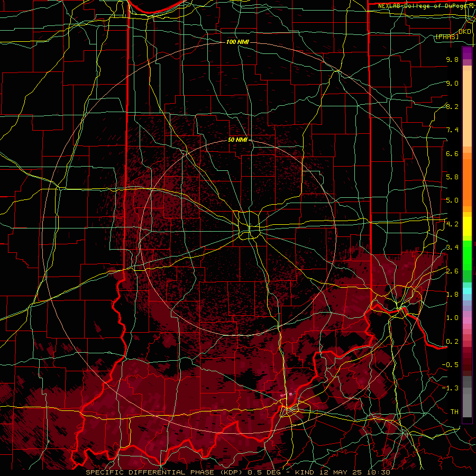Click the "TH" threshold label on the scale
This screenshot has height=476, width=476.
[454, 412]
